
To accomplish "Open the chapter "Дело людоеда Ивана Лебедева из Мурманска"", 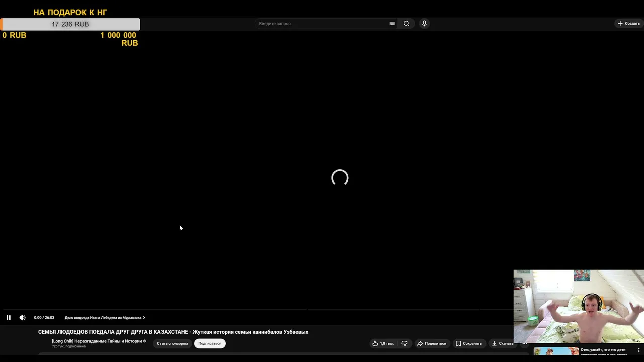I will pyautogui.click(x=105, y=318).
